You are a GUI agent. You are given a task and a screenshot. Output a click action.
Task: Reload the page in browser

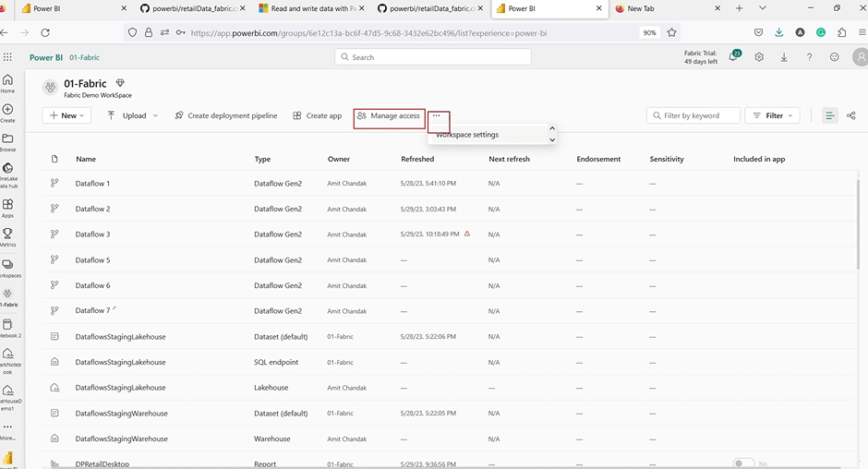[x=45, y=32]
